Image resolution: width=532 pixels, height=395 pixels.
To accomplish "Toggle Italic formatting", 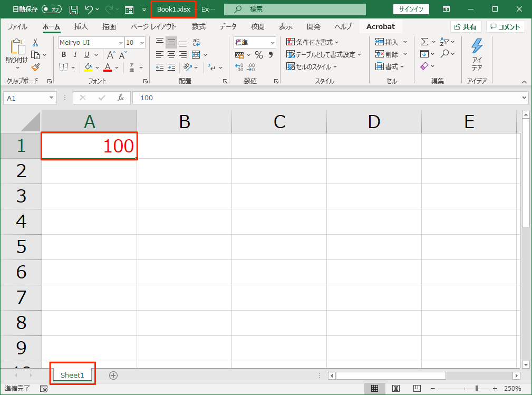I will click(74, 55).
